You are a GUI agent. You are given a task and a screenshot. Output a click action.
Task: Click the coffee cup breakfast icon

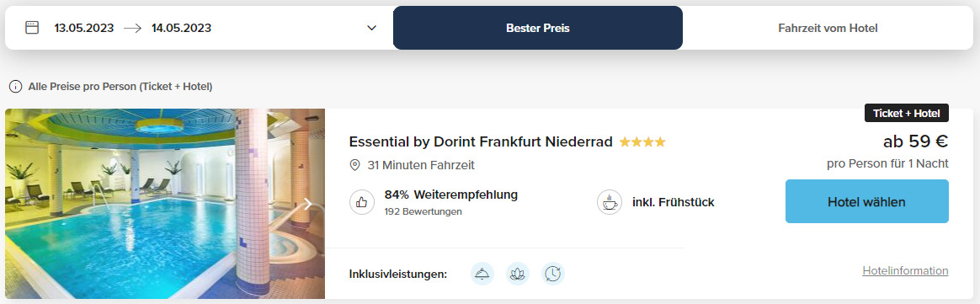[610, 202]
